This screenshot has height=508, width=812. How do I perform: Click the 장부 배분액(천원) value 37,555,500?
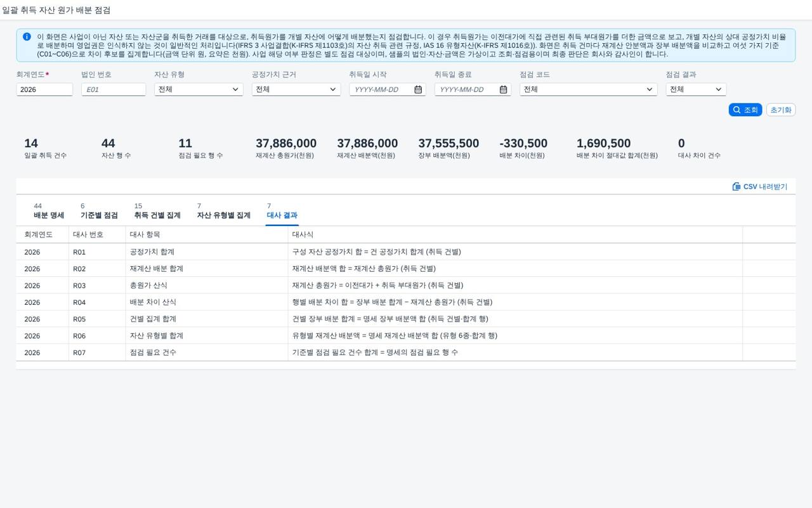click(x=449, y=144)
